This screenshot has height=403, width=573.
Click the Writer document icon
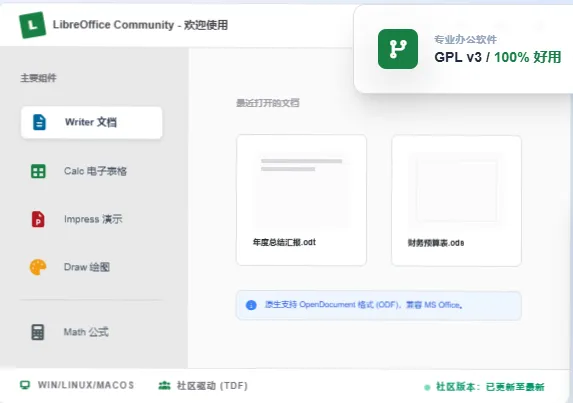pos(39,122)
